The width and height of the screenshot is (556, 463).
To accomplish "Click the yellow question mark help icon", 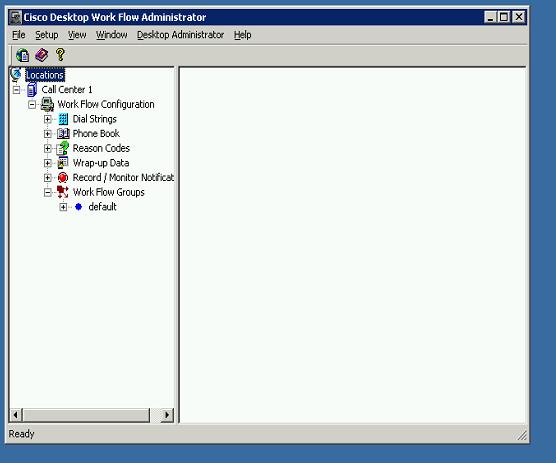I will pyautogui.click(x=60, y=55).
